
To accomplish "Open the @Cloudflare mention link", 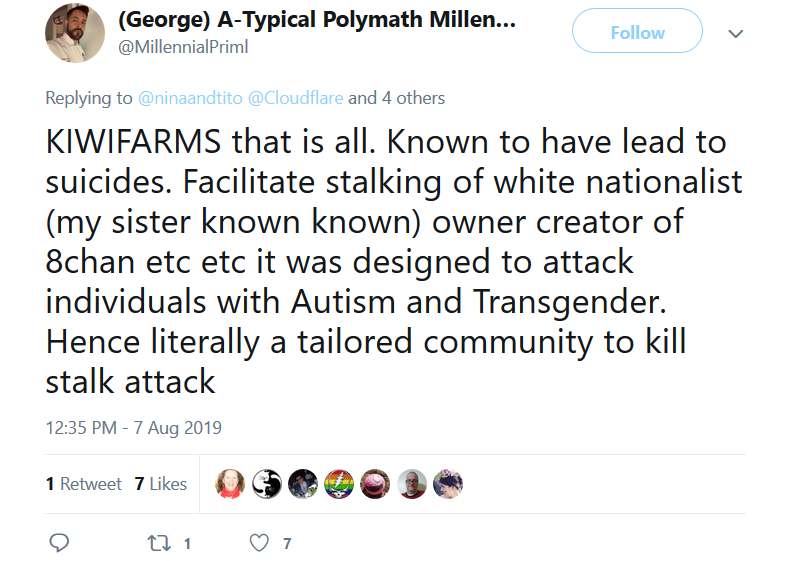I will tap(296, 98).
